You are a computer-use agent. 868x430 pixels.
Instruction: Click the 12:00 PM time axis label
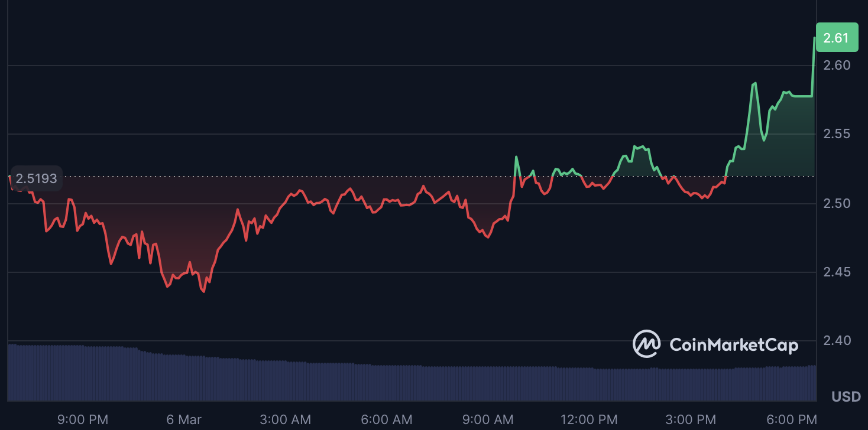click(589, 420)
